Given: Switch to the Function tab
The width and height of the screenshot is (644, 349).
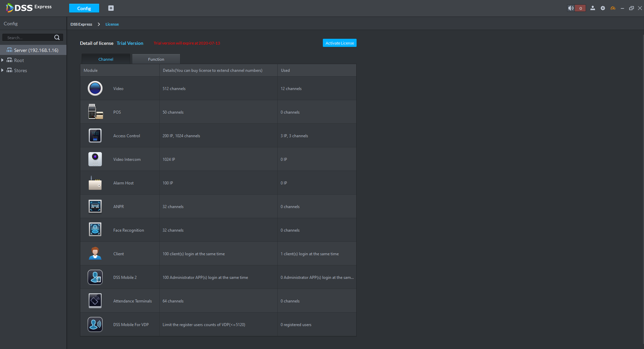Looking at the screenshot, I should (x=156, y=59).
